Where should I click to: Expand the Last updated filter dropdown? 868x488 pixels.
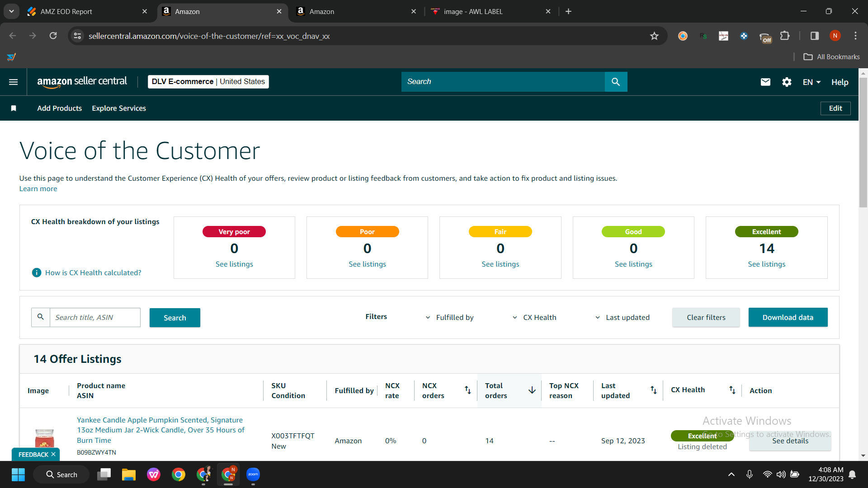pyautogui.click(x=622, y=317)
